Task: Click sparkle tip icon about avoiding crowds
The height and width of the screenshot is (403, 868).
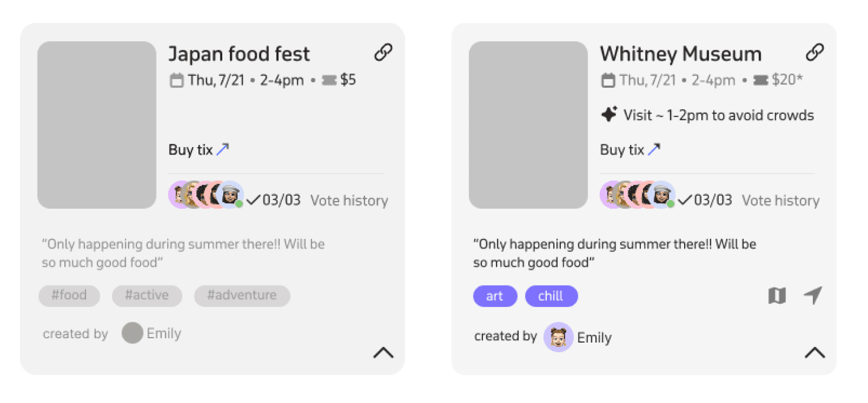Action: click(609, 115)
